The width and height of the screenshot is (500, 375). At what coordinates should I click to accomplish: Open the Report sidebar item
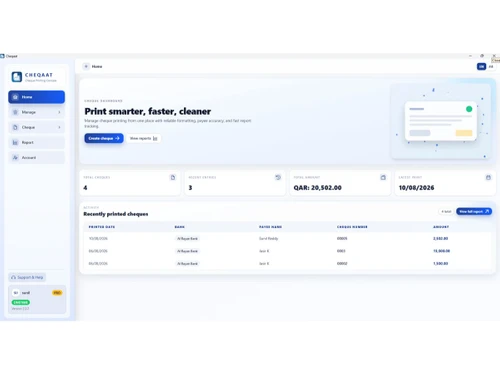coord(37,142)
